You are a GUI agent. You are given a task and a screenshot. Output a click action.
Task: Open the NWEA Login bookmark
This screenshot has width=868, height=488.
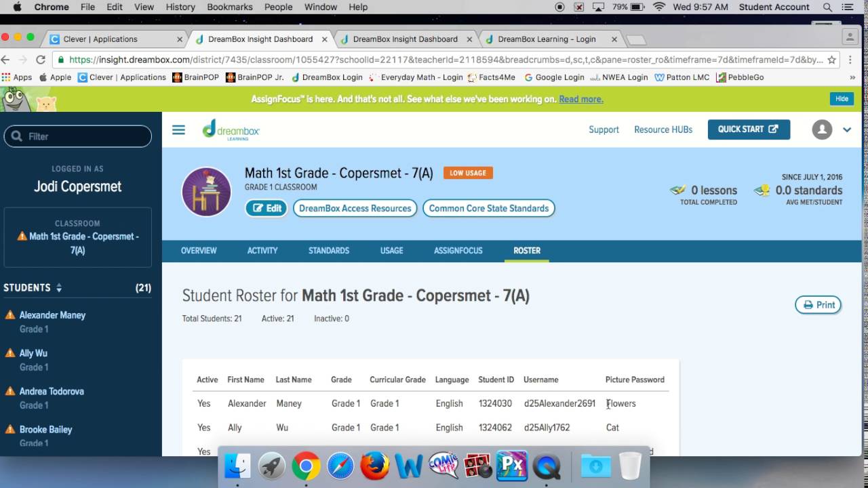619,77
